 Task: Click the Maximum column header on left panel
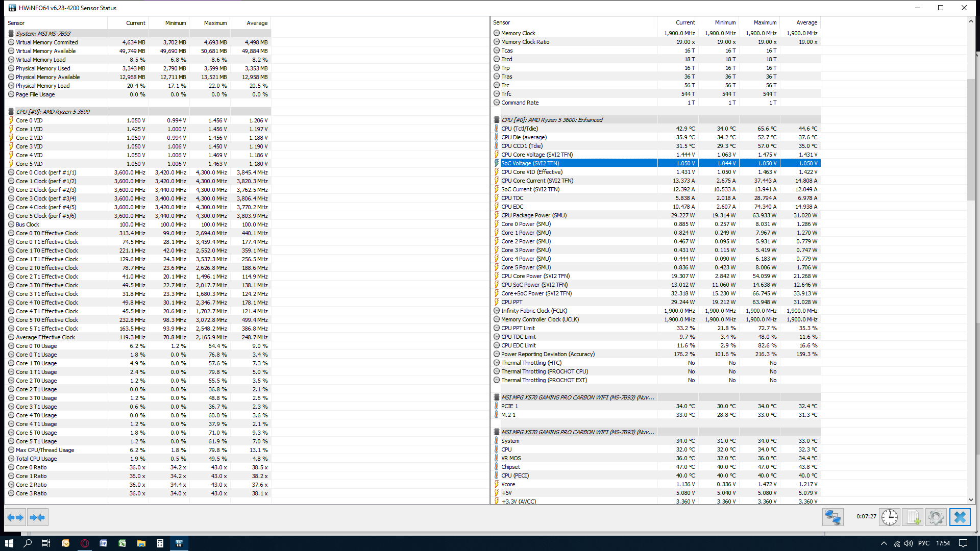tap(215, 23)
